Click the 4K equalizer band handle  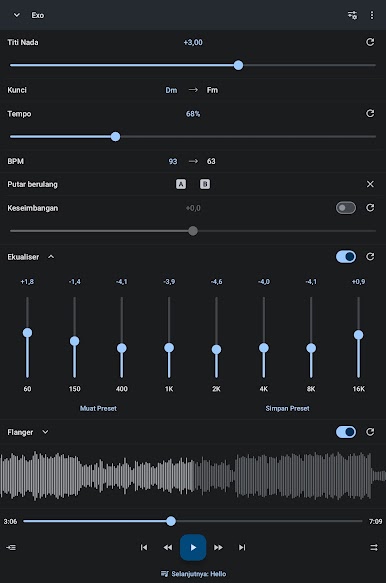pyautogui.click(x=264, y=348)
